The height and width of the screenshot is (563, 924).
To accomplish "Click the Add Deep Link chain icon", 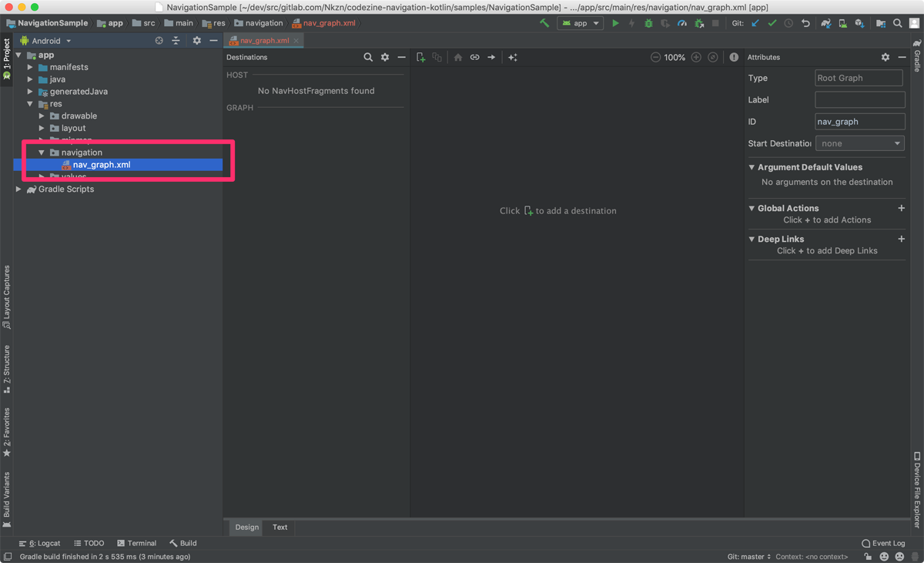I will click(x=474, y=57).
